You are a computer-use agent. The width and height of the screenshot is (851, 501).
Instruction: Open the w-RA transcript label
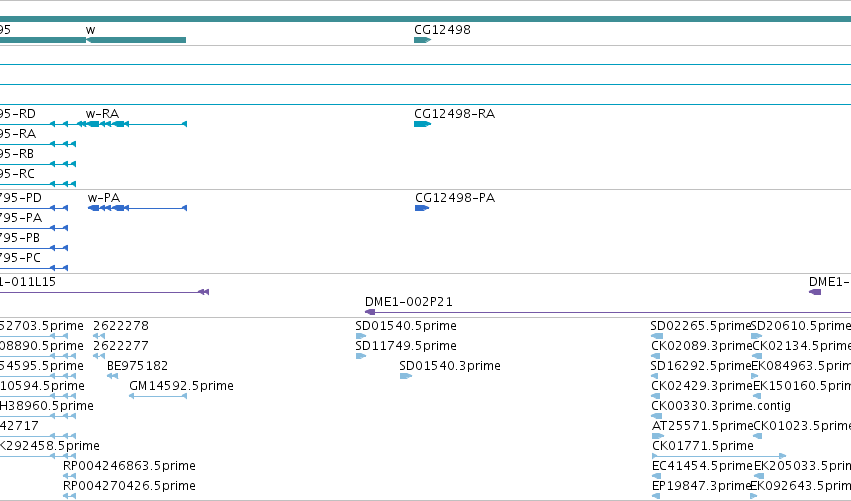pos(102,113)
